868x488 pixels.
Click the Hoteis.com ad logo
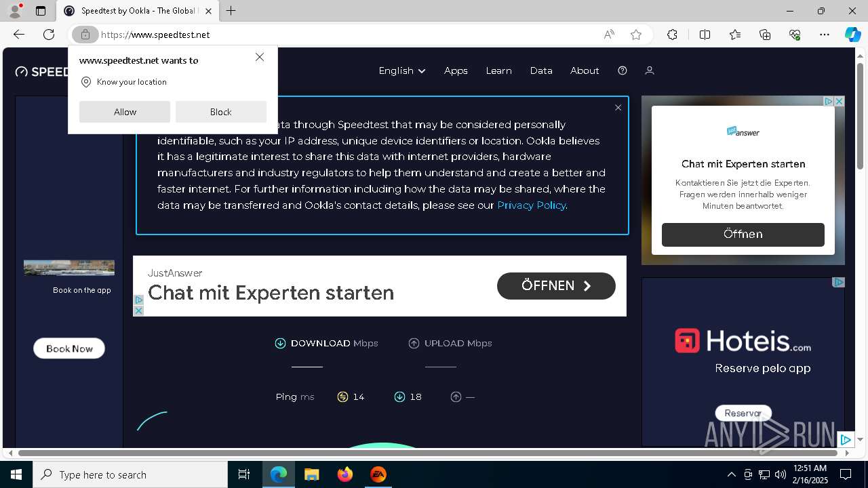743,340
